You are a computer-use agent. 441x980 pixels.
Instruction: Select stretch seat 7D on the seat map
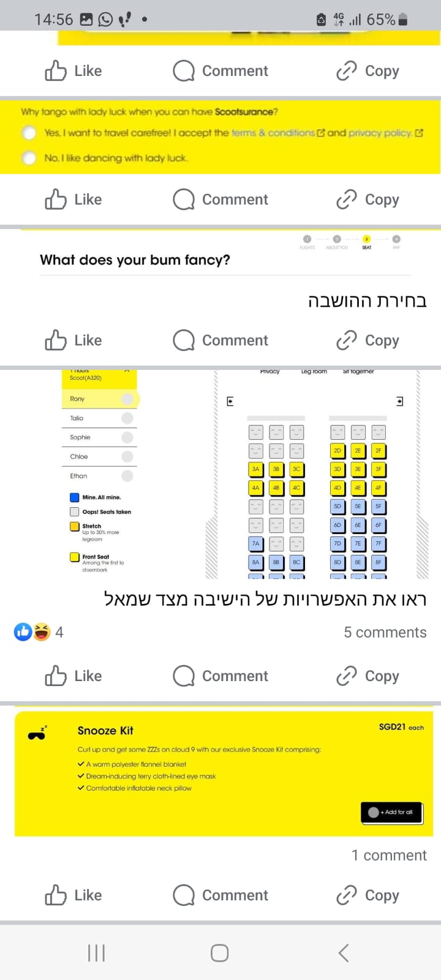[x=337, y=543]
